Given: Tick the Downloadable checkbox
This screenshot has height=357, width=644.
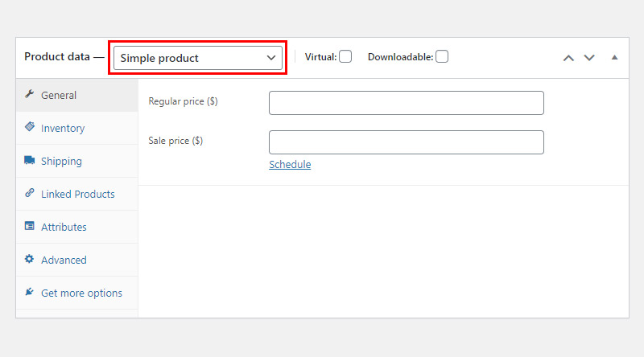Looking at the screenshot, I should 442,56.
